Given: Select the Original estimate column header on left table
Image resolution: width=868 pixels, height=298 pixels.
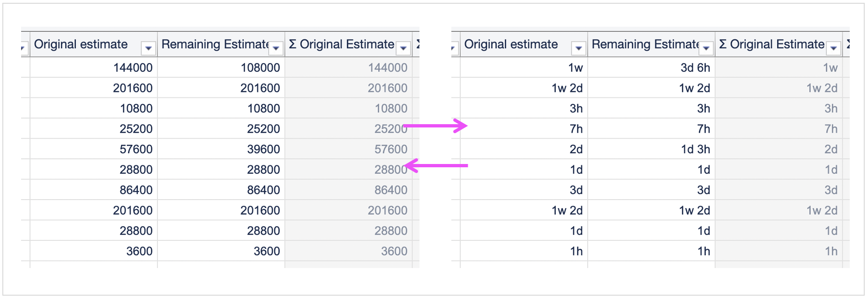Looking at the screenshot, I should coord(82,44).
